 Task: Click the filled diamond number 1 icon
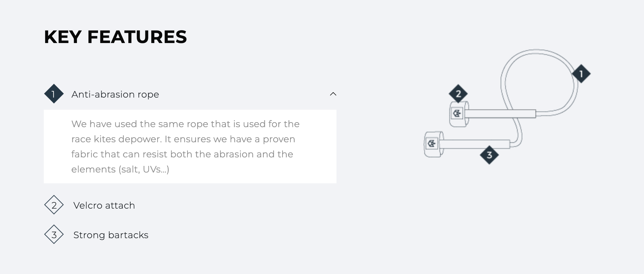pos(54,94)
